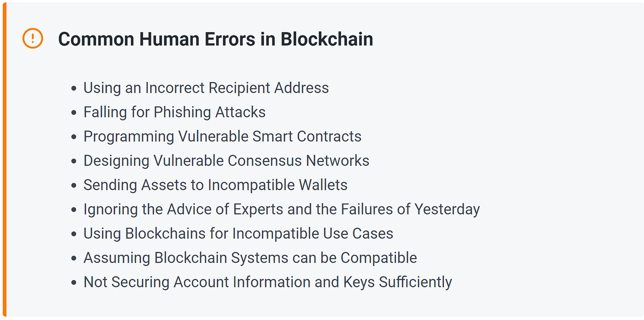This screenshot has height=320, width=644.
Task: Click the 'Common Human Errors in Blockchain' heading
Action: click(215, 39)
